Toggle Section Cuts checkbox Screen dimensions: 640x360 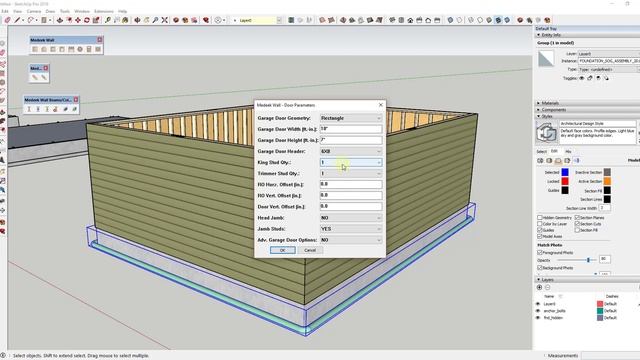point(577,224)
